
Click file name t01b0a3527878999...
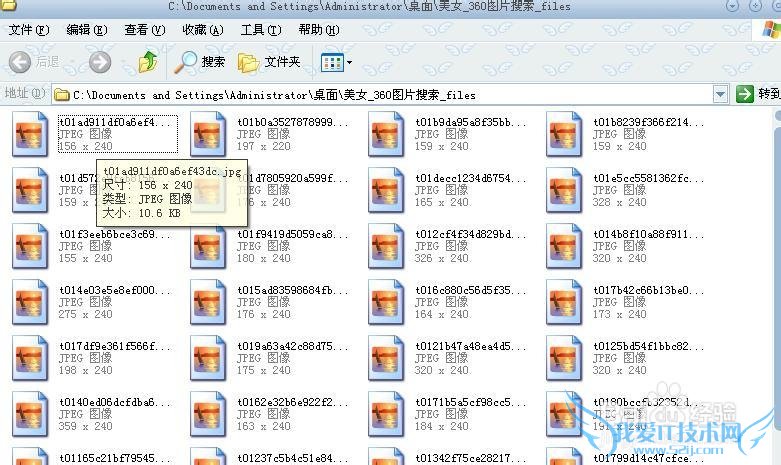pyautogui.click(x=293, y=122)
